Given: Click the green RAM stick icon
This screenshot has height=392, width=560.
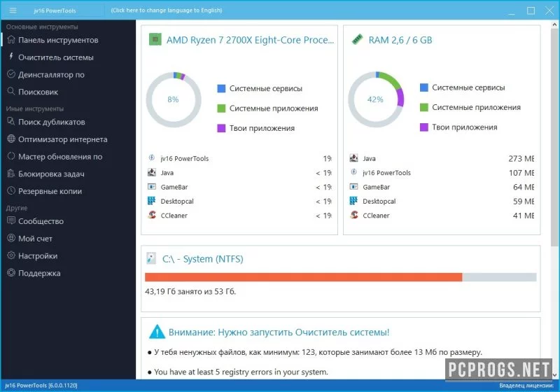Looking at the screenshot, I should coord(357,39).
